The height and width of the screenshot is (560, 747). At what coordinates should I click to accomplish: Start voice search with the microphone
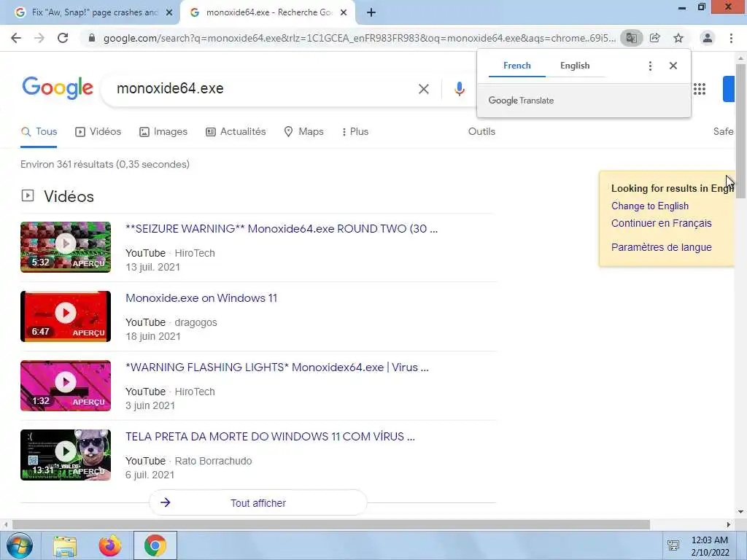pyautogui.click(x=460, y=89)
